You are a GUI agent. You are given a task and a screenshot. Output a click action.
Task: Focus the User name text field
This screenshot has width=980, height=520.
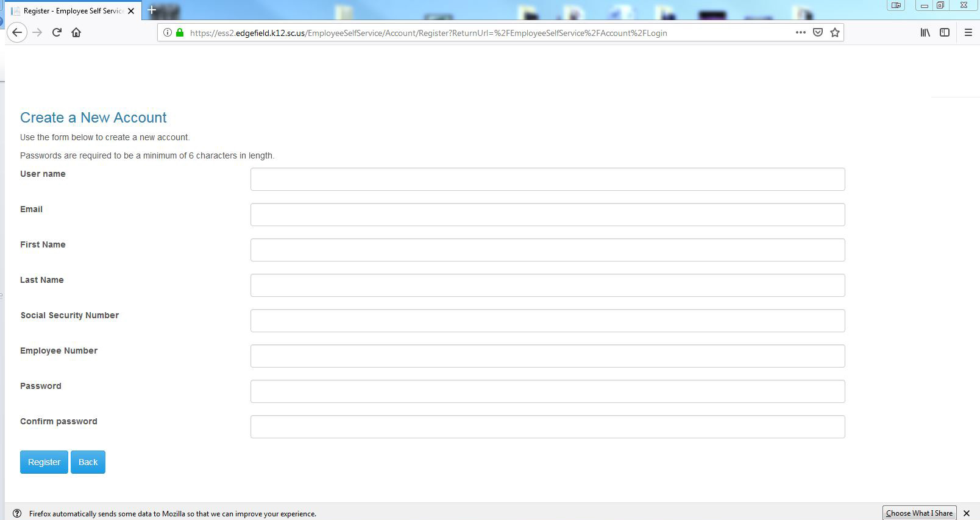[547, 179]
